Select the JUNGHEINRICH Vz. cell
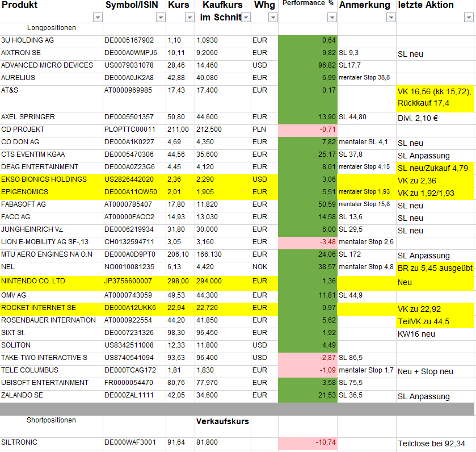The image size is (476, 452). [x=51, y=231]
